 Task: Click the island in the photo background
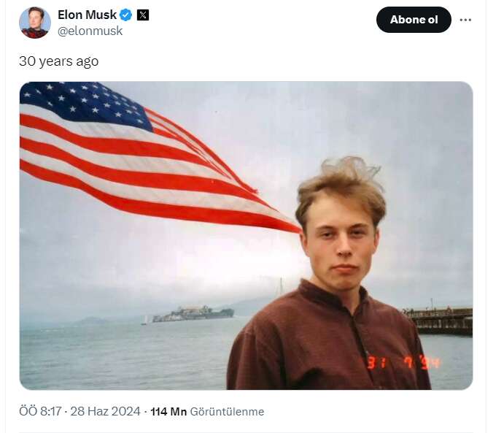[x=193, y=314]
